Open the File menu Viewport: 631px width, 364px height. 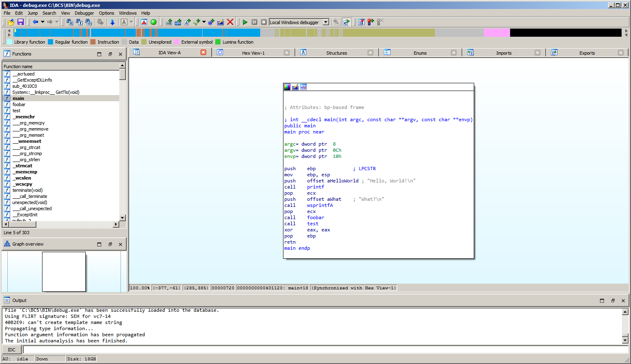click(x=7, y=13)
